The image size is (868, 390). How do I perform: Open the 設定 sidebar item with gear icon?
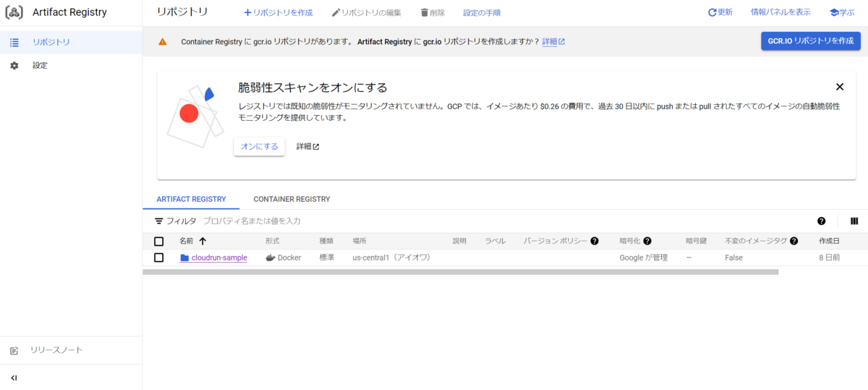click(x=71, y=65)
